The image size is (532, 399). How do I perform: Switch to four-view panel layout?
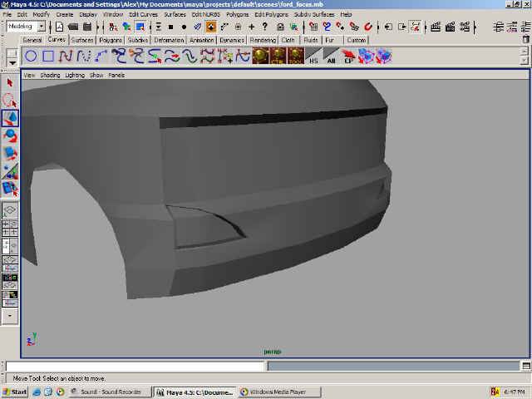(x=11, y=229)
